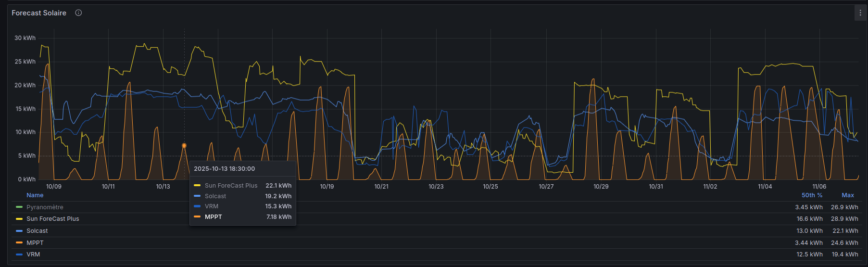The height and width of the screenshot is (267, 868).
Task: Toggle visibility of the Pyranomètre series
Action: pos(45,207)
